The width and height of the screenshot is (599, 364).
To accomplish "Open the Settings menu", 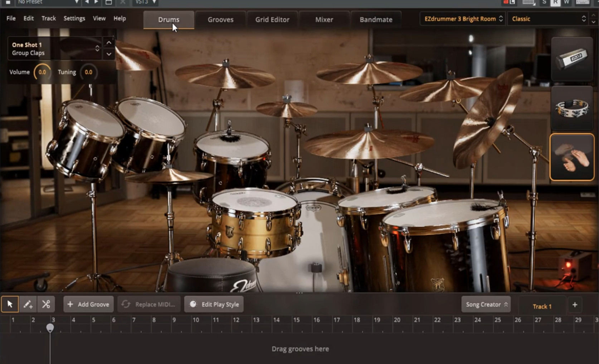I will pos(74,18).
